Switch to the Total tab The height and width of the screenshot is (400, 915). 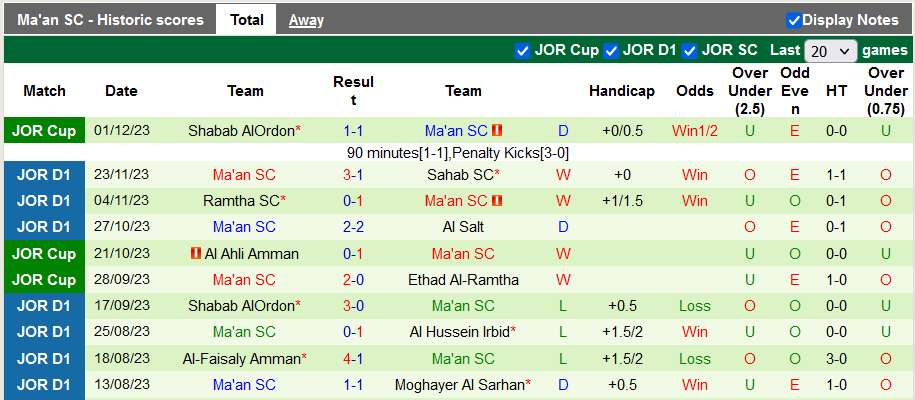point(247,20)
